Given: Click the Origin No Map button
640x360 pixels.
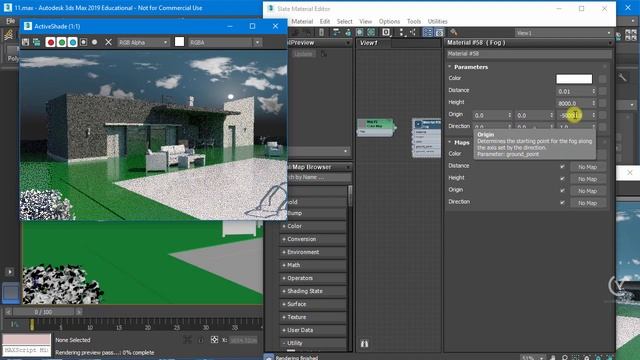Looking at the screenshot, I should click(x=588, y=191).
